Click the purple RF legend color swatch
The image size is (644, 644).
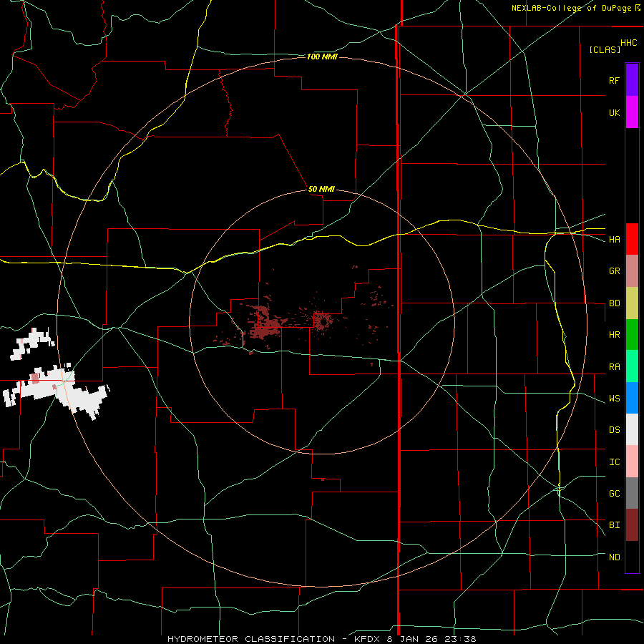click(632, 80)
